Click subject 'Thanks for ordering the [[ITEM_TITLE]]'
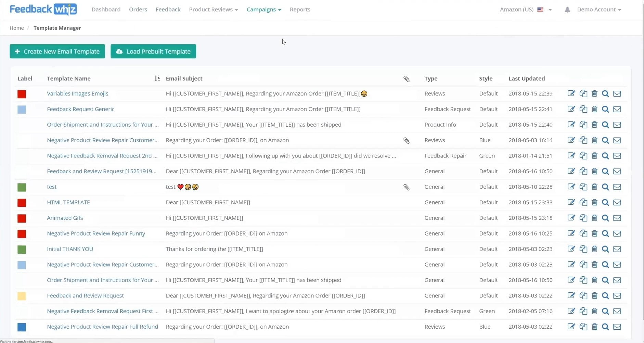Image resolution: width=644 pixels, height=343 pixels. 214,249
